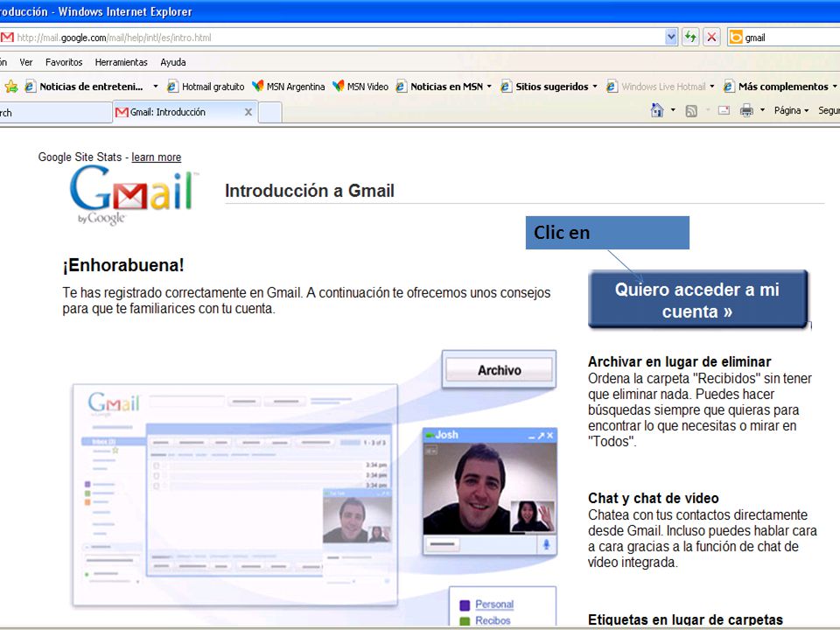The width and height of the screenshot is (840, 630).
Task: Expand the Home icon dropdown arrow
Action: click(x=673, y=110)
